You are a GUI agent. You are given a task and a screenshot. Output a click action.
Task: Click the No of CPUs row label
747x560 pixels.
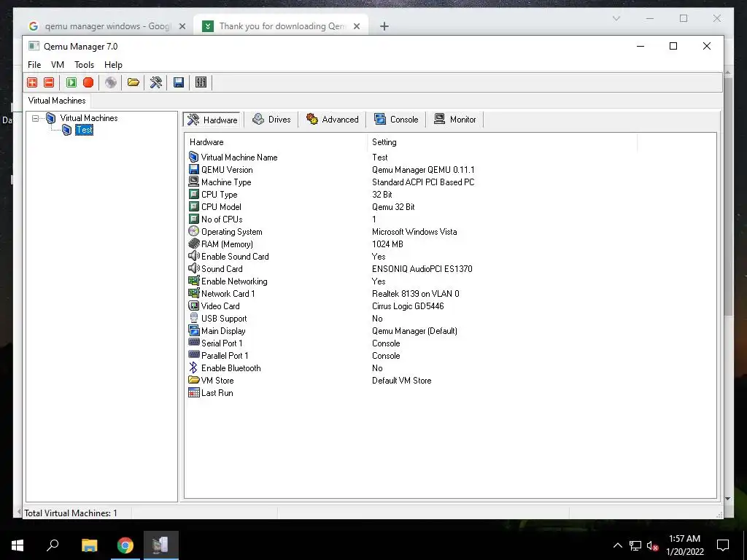click(x=222, y=219)
